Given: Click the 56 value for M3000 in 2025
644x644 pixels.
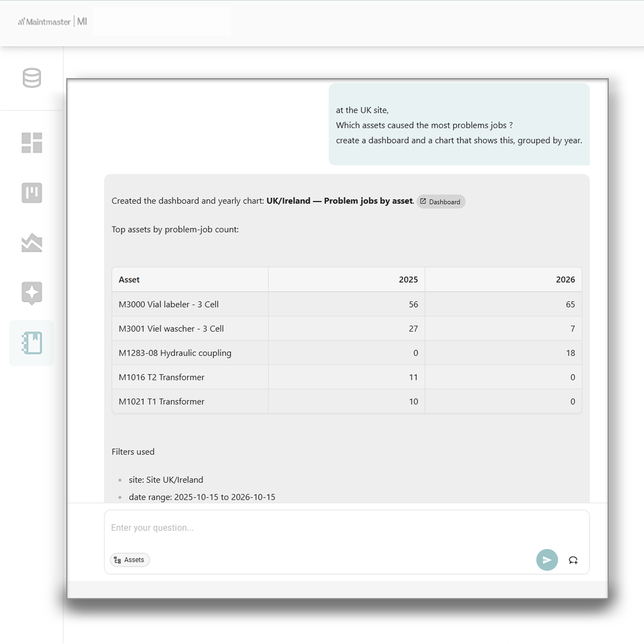Looking at the screenshot, I should coord(413,304).
